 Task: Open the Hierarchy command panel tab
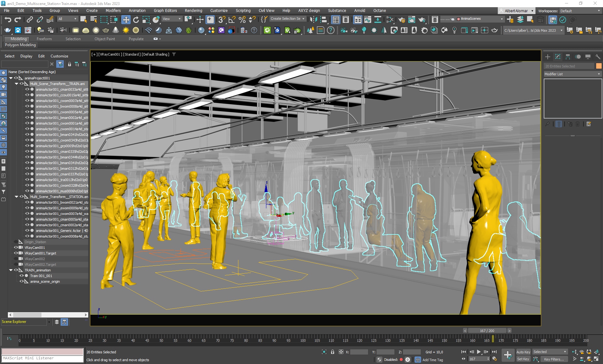coord(568,57)
